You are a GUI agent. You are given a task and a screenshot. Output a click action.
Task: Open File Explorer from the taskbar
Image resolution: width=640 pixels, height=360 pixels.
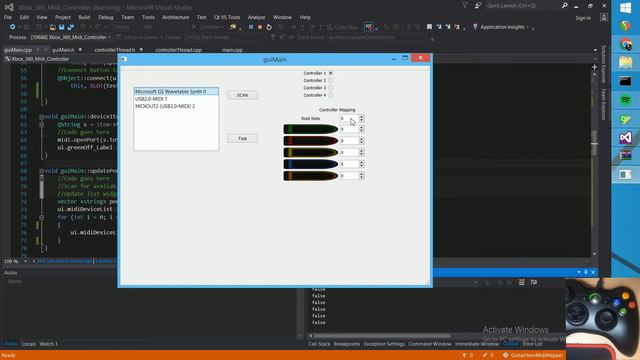[x=625, y=62]
